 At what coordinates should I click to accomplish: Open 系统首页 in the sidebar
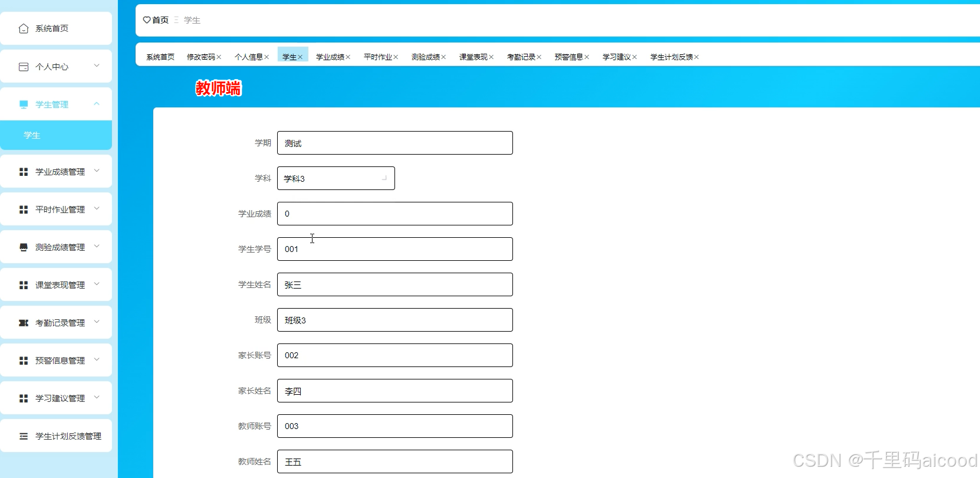click(56, 28)
